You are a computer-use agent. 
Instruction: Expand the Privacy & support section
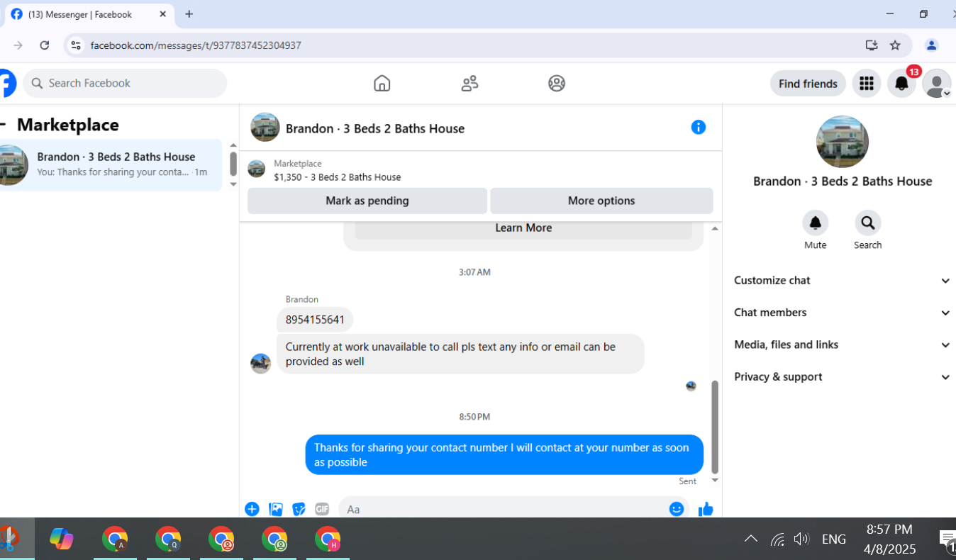point(842,377)
